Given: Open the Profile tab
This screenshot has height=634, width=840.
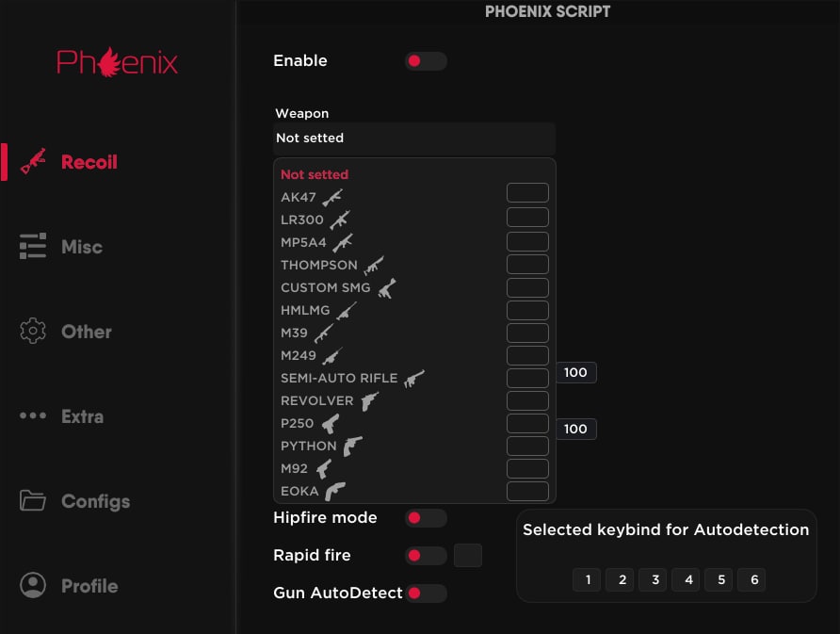Looking at the screenshot, I should pos(89,586).
